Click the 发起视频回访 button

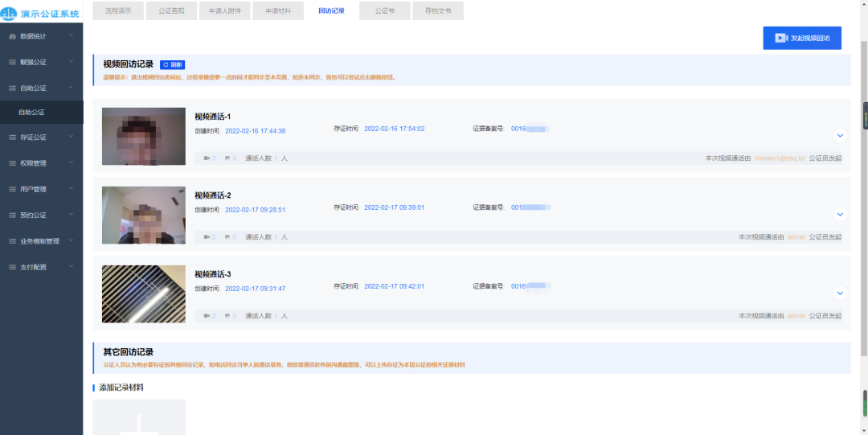pos(802,38)
